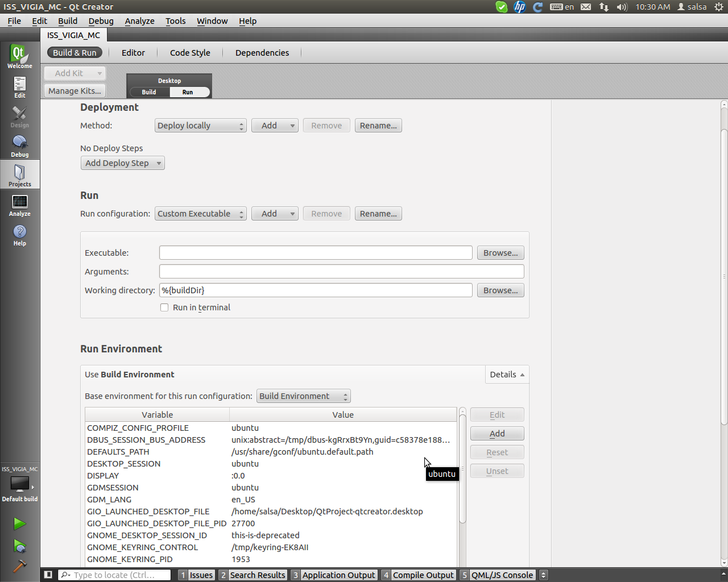Click Add environment variable button
The width and height of the screenshot is (728, 582).
point(497,434)
